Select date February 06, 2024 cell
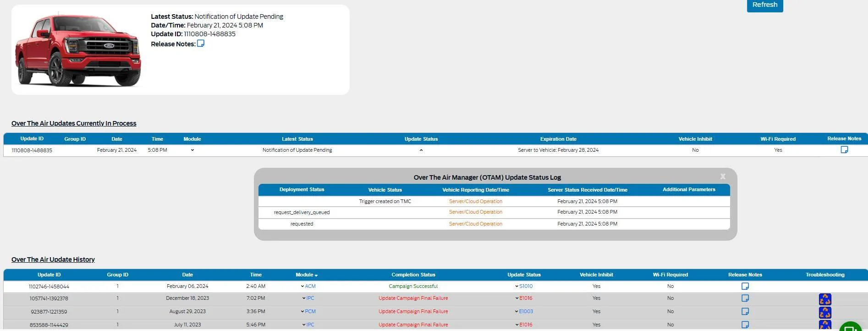Image resolution: width=868 pixels, height=331 pixels. click(187, 286)
